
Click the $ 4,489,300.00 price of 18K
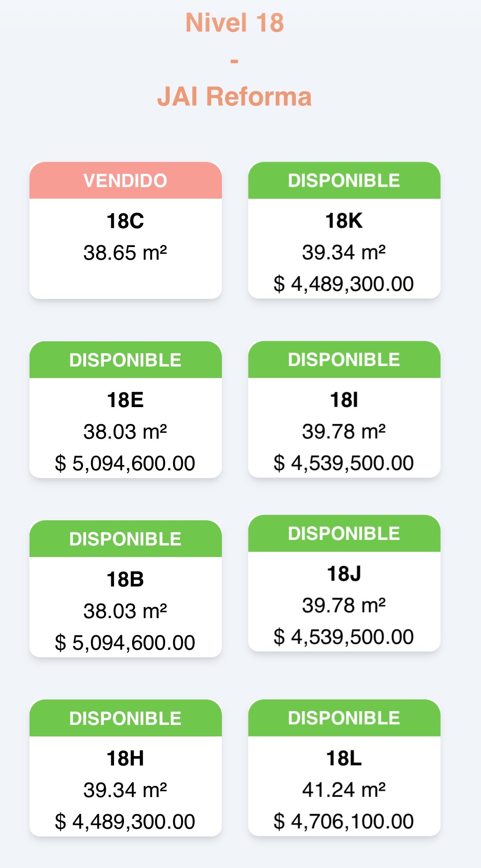pos(344,284)
